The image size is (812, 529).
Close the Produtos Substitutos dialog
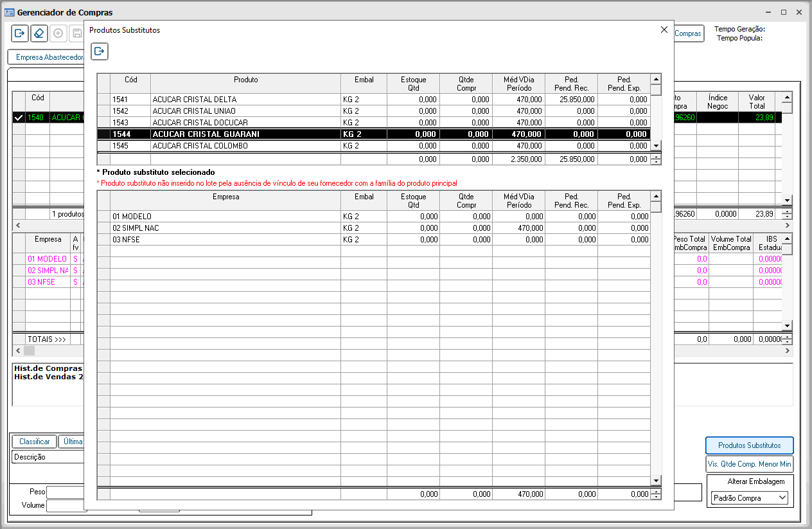coord(664,30)
